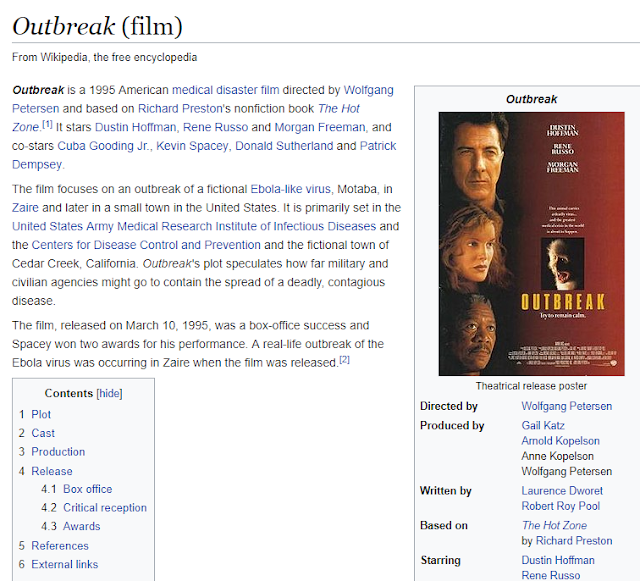Viewport: 640px width, 581px height.
Task: Open Dustin Hoffman link in intro paragraph
Action: click(x=135, y=127)
